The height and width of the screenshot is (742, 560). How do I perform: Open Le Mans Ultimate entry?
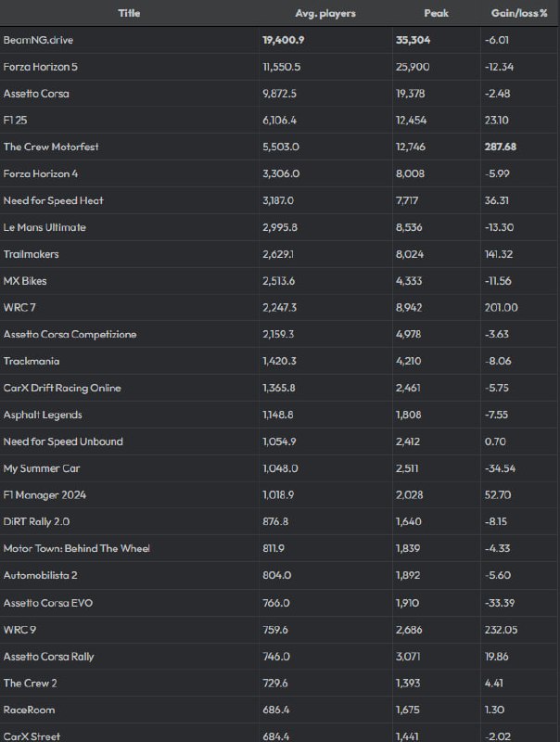45,227
